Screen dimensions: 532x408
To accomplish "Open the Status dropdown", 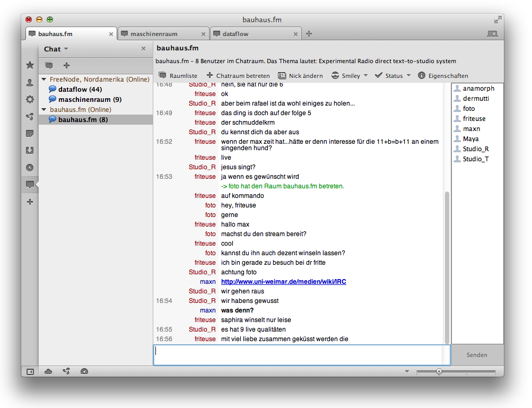I will click(x=393, y=76).
